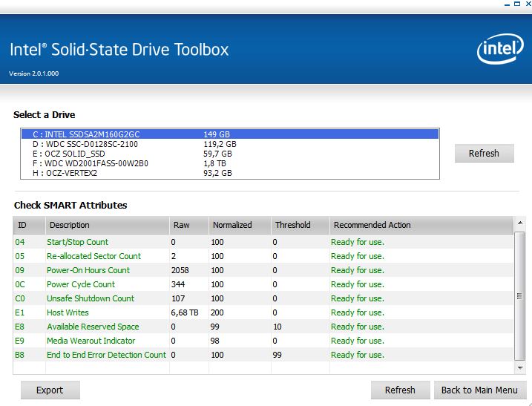This screenshot has width=532, height=406.
Task: Click the 59,7 GB capacity value
Action: (217, 154)
